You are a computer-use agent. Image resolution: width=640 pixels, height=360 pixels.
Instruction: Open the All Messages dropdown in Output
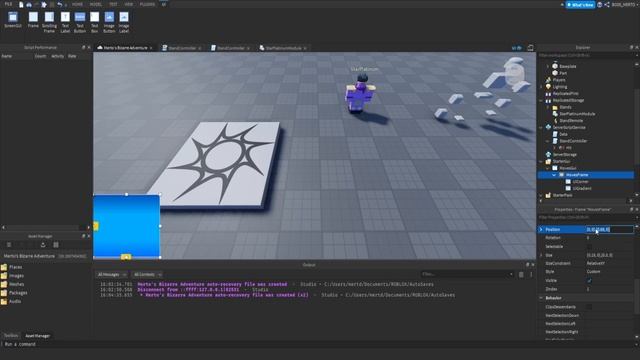(111, 274)
